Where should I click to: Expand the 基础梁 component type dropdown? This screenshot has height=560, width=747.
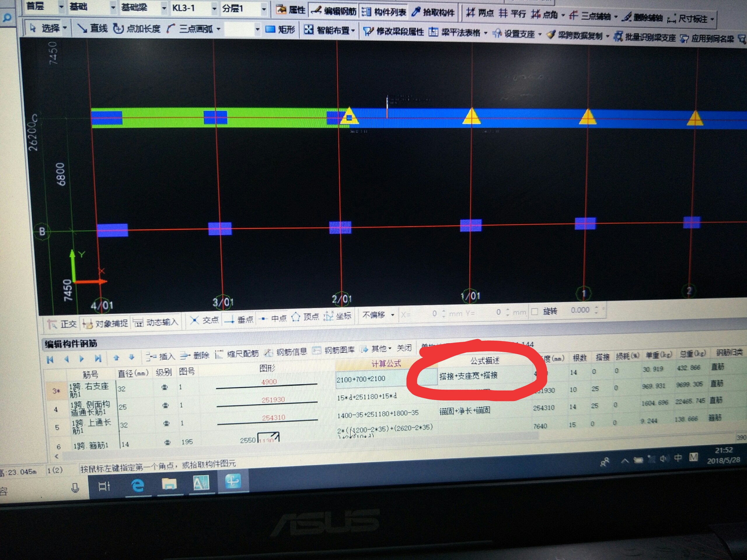point(164,7)
